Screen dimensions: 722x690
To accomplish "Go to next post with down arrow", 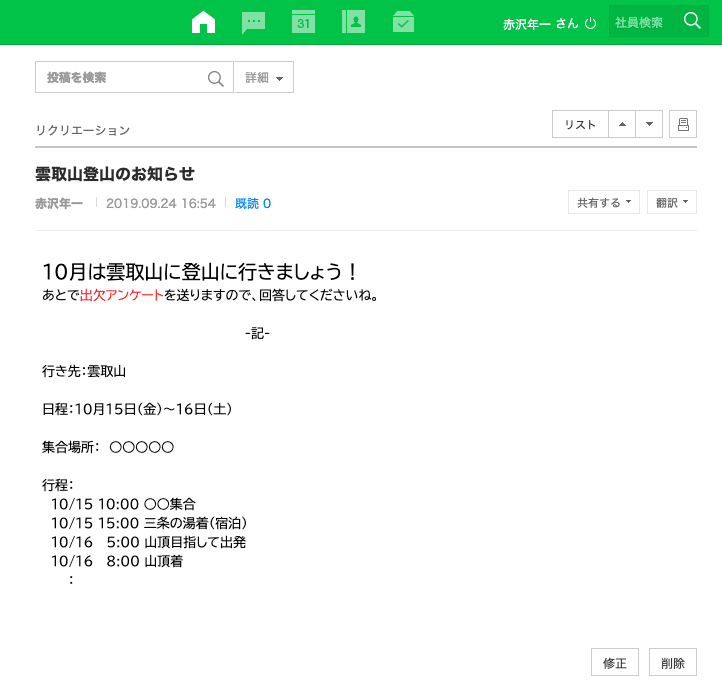I will pos(649,124).
